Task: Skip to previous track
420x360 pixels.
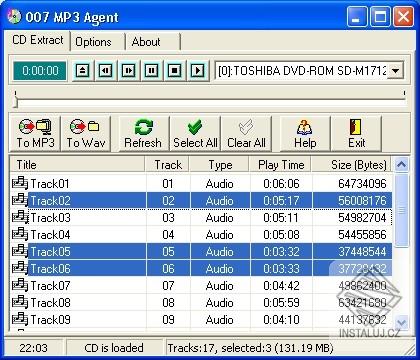Action: (x=105, y=71)
